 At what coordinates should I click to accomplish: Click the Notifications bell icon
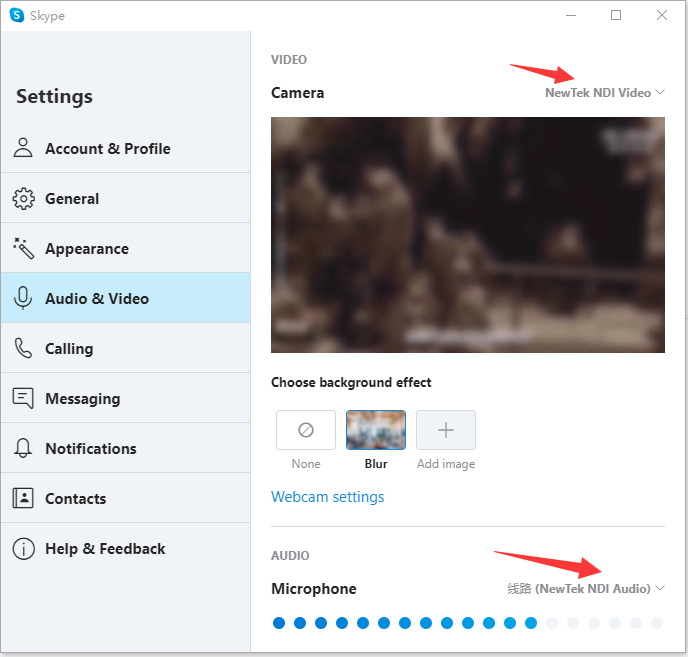pyautogui.click(x=23, y=448)
